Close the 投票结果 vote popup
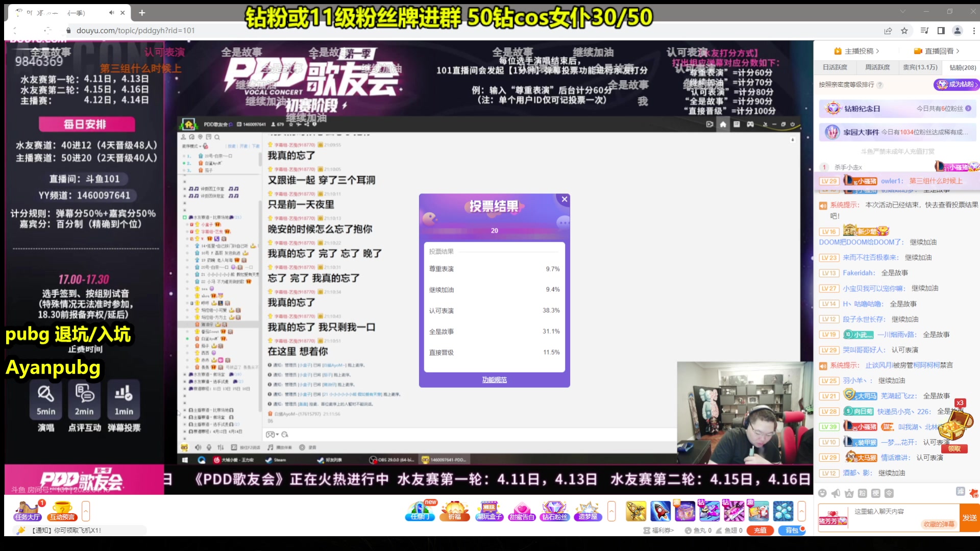 click(x=565, y=199)
